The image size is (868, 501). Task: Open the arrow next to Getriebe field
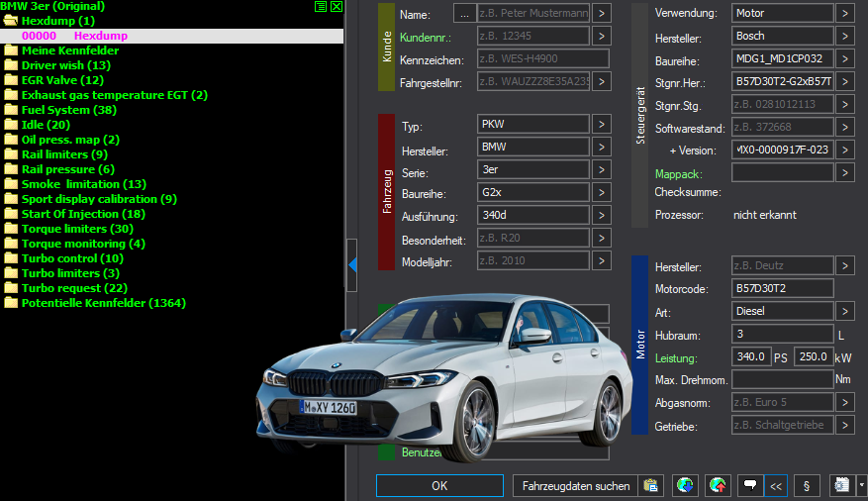845,425
